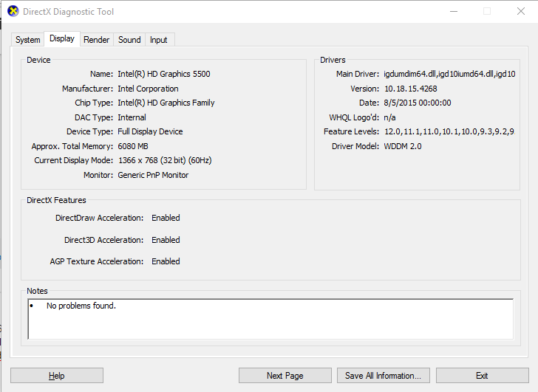Screen dimensions: 538x392
Task: Click the 'Approx. Total Memory:' label
Action: click(72, 146)
